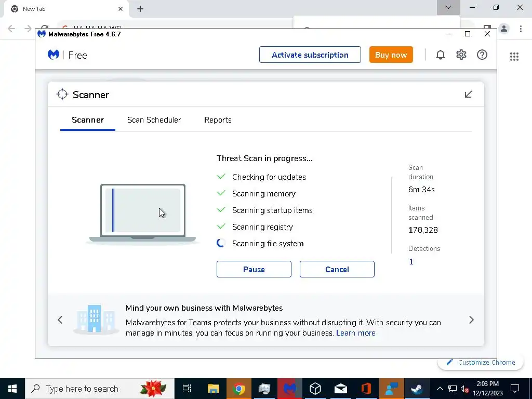Click Malwarebytes taskbar icon
Screen dimensions: 532x399
(x=290, y=389)
